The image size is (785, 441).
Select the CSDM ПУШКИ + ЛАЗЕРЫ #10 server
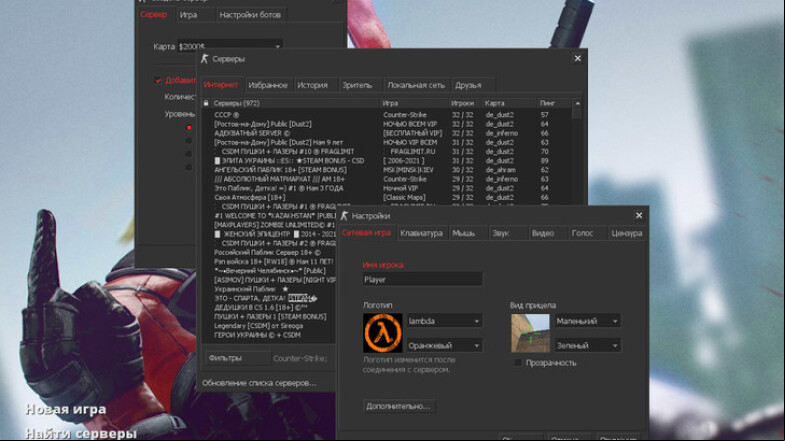click(x=386, y=151)
